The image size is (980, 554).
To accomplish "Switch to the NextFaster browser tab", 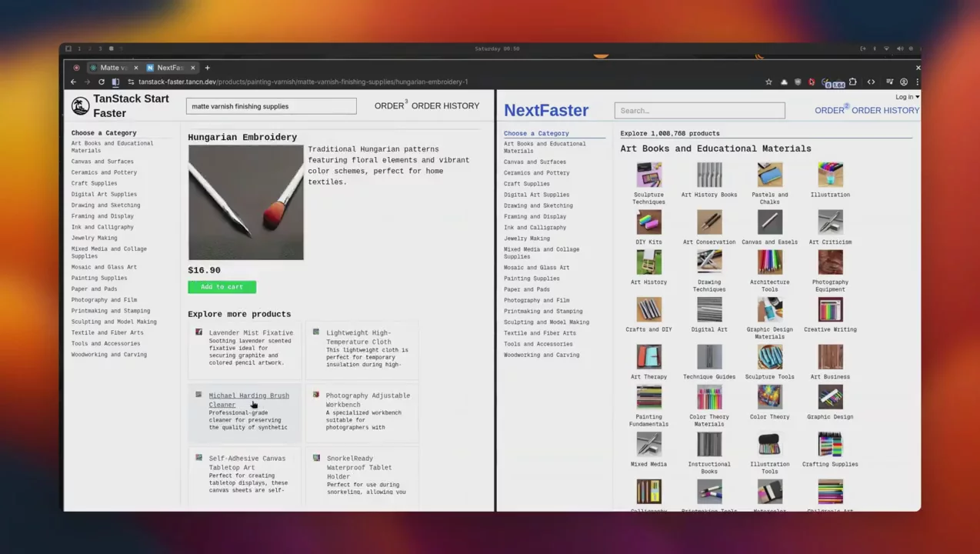I will [170, 68].
